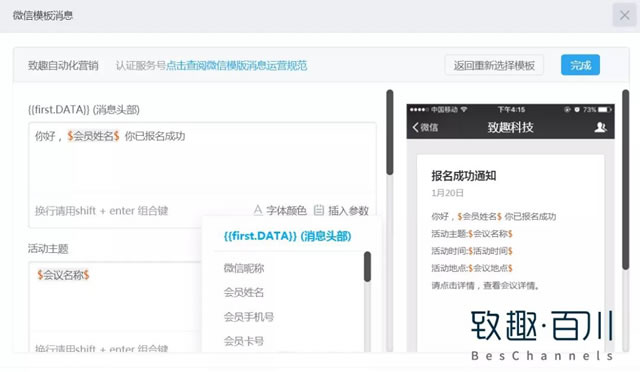Choose 会员手机号 parameter option

click(x=249, y=317)
